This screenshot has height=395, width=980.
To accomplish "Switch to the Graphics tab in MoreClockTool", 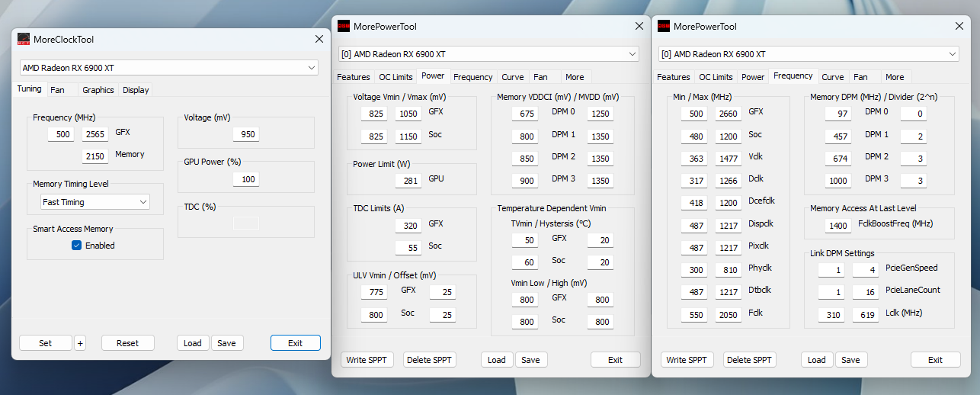I will (x=98, y=90).
